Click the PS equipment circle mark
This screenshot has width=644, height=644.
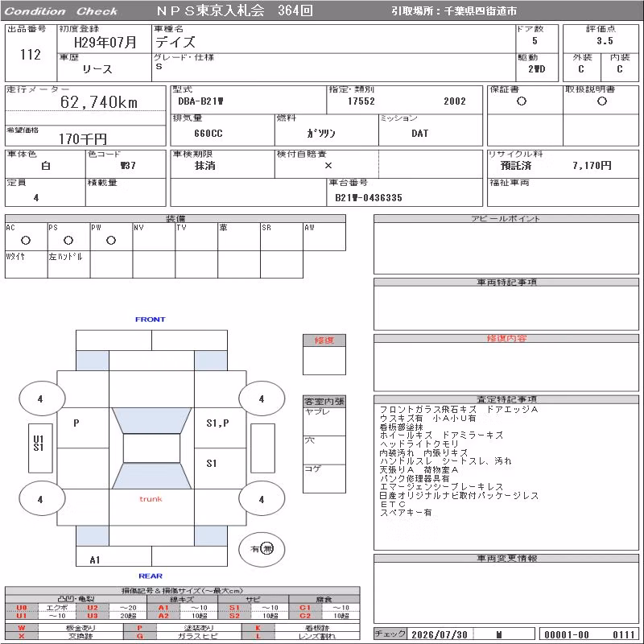point(68,240)
